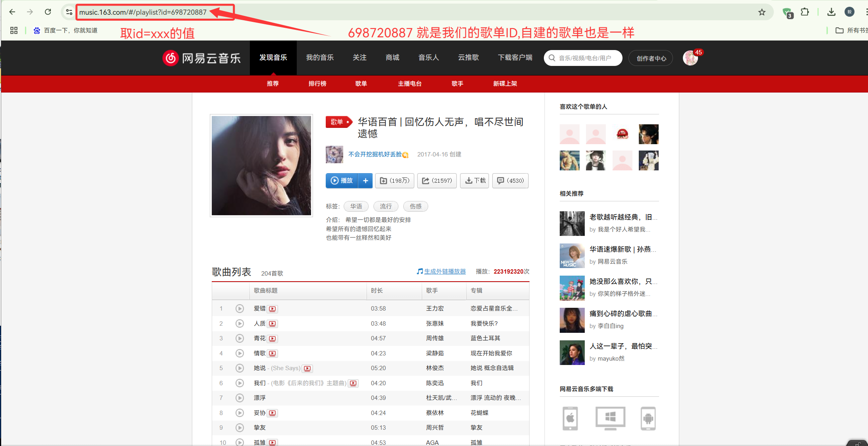Bookmark the page with the star icon

pos(762,12)
